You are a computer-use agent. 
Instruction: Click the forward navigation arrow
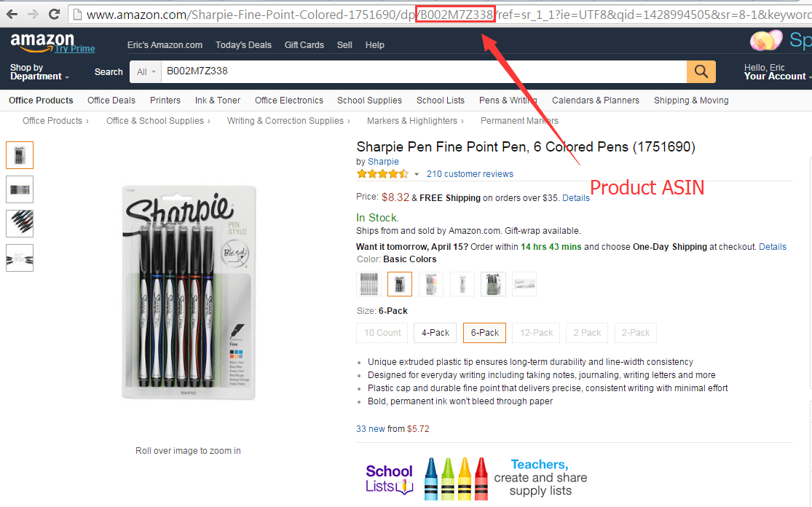pos(31,13)
